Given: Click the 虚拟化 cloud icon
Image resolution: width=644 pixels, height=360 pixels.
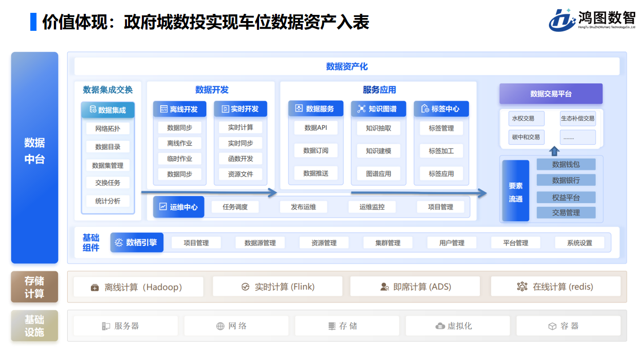Looking at the screenshot, I should click(440, 326).
